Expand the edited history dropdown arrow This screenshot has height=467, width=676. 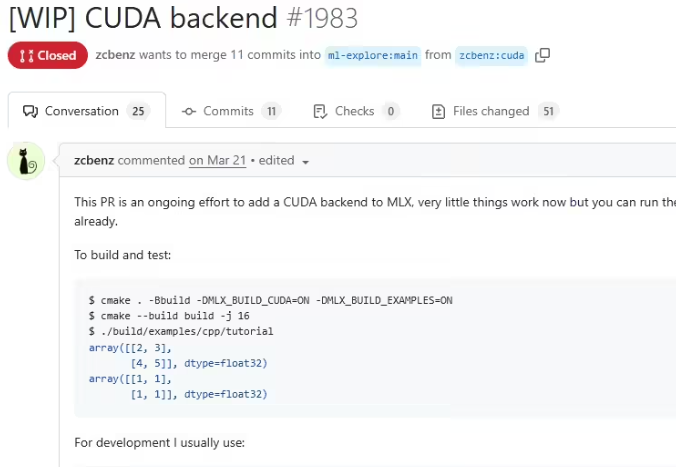pyautogui.click(x=305, y=162)
